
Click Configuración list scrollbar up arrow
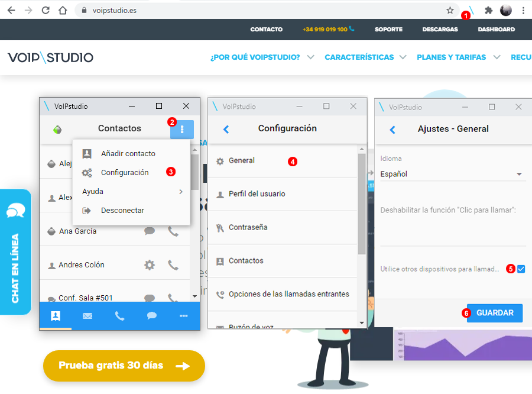tap(362, 149)
